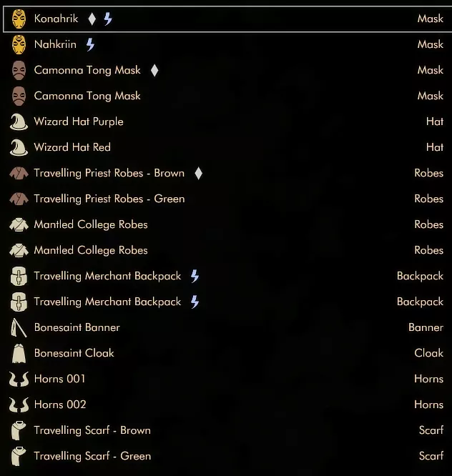Click the Horns 001 horns icon

(19, 380)
